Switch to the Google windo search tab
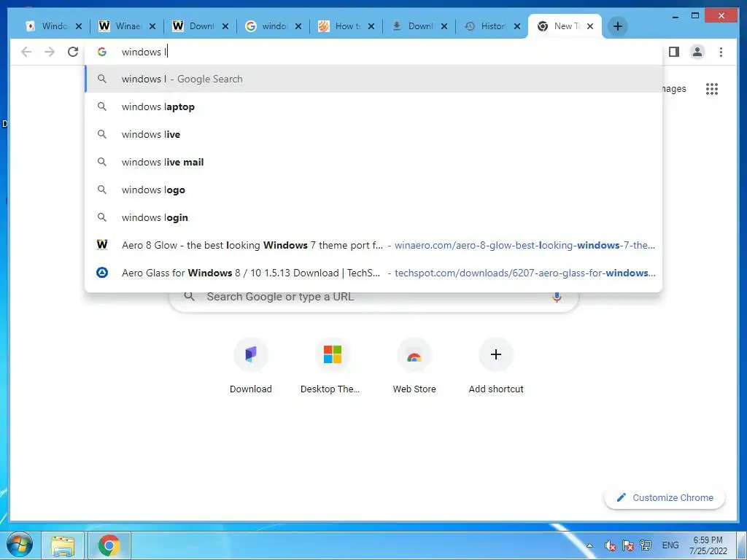The height and width of the screenshot is (560, 747). click(273, 26)
